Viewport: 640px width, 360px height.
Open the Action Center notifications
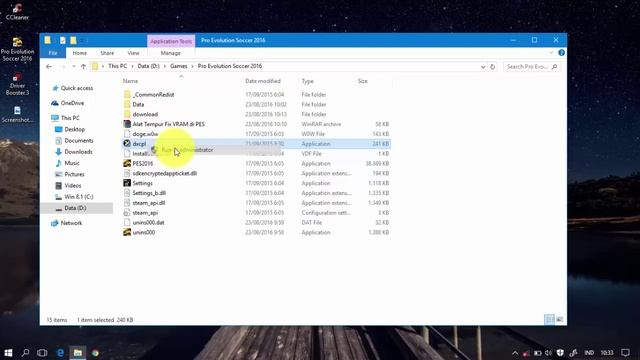(625, 353)
